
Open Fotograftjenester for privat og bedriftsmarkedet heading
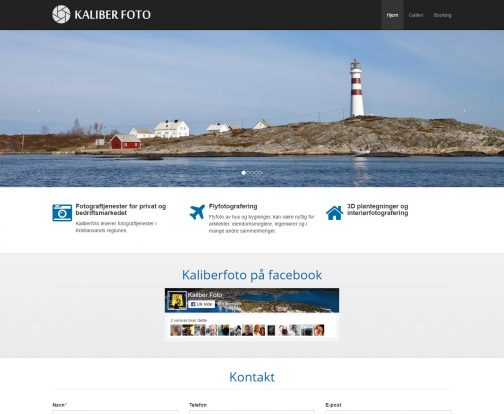[x=121, y=209]
